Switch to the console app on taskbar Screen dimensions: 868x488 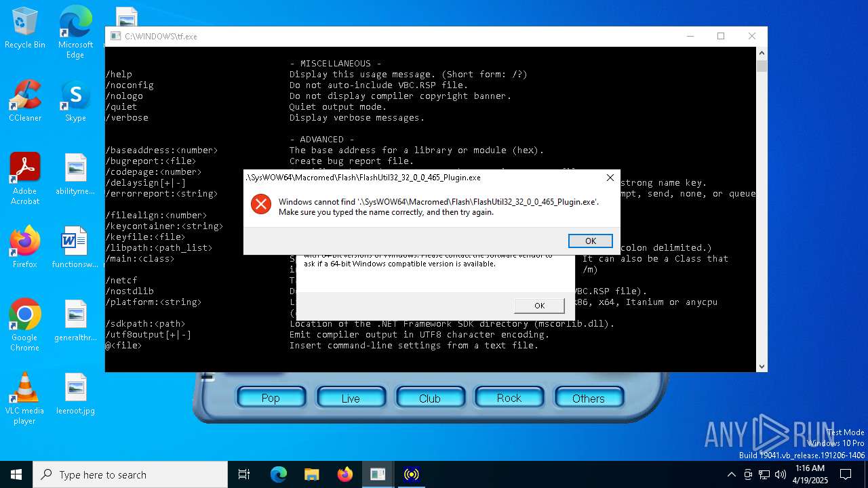(378, 474)
